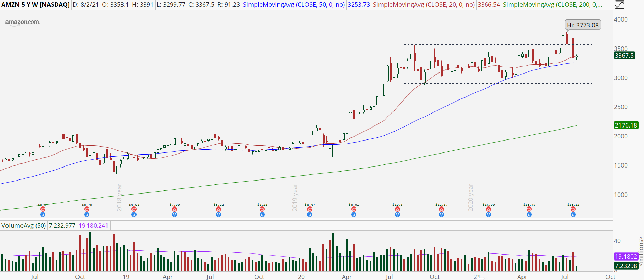Click the volume average value 19,180,241
644x280 pixels.
coord(93,225)
